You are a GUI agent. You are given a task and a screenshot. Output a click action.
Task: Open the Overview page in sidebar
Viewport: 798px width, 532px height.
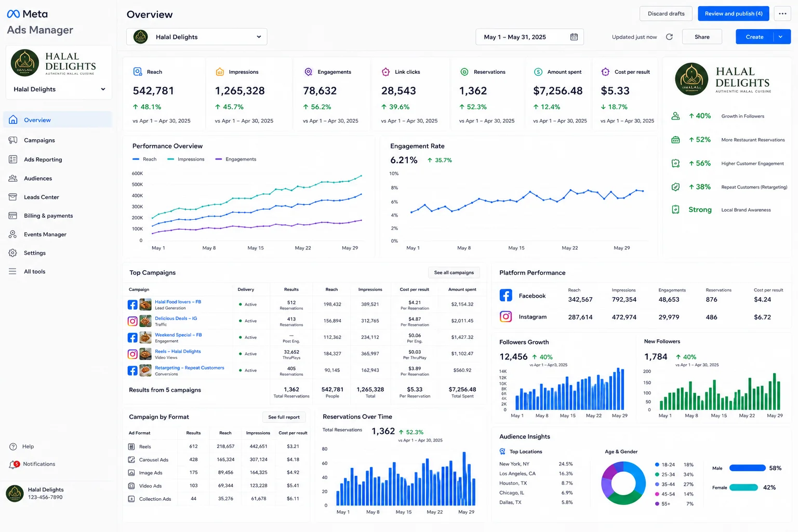[x=58, y=120]
